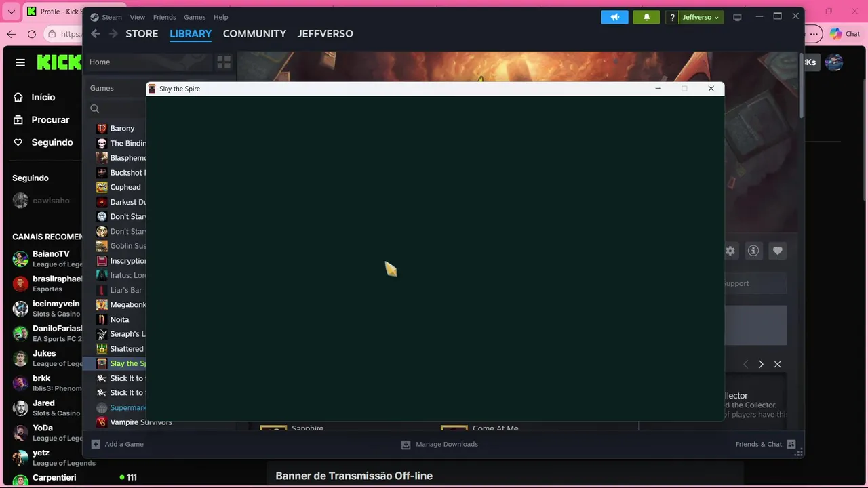Open the STORE tab in Steam
Image resolution: width=868 pixels, height=488 pixels.
[142, 33]
